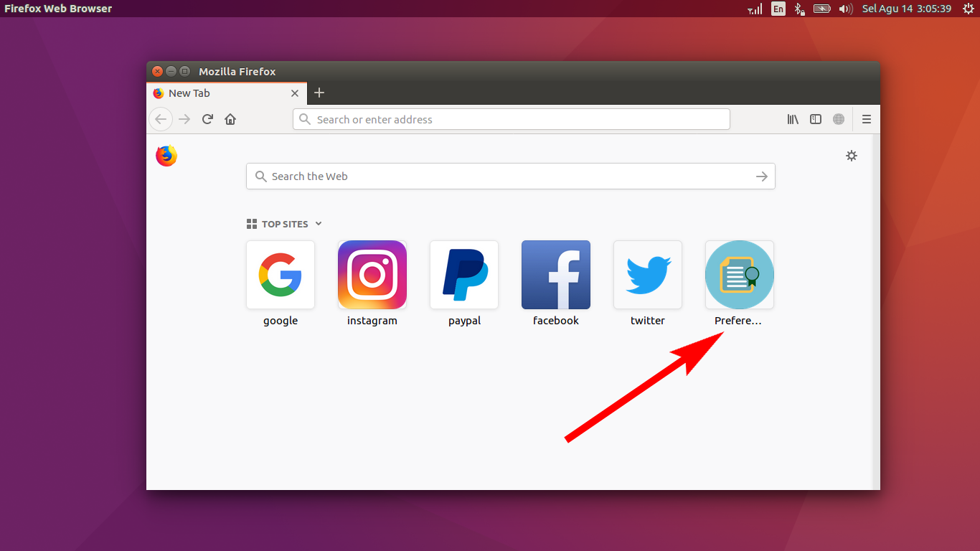Image resolution: width=980 pixels, height=551 pixels.
Task: Open the paypal top site tile
Action: (x=464, y=275)
